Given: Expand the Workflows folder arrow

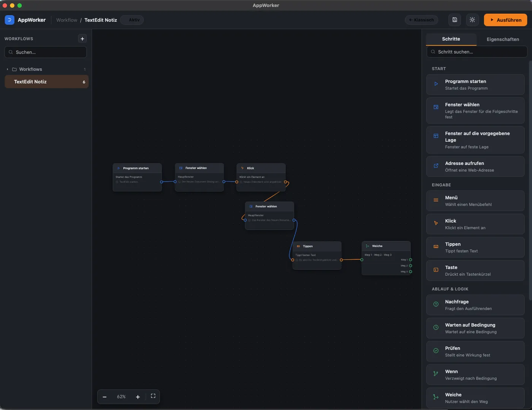Looking at the screenshot, I should 8,69.
